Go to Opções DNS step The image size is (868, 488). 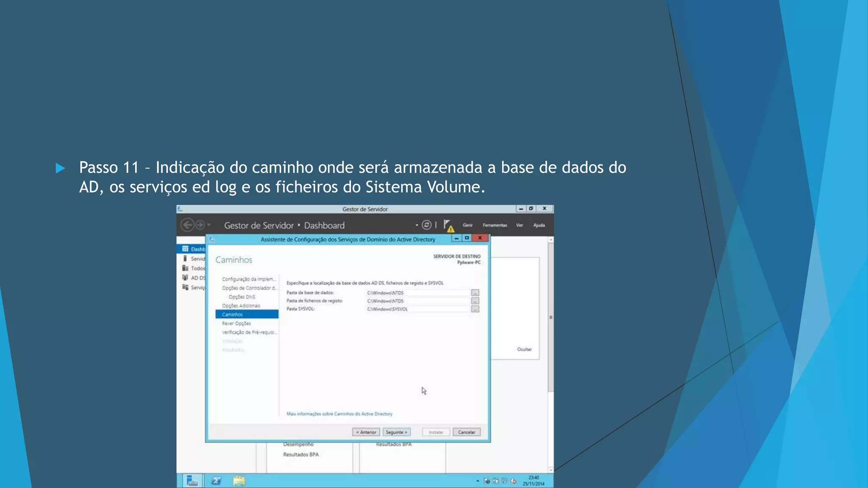[x=242, y=297]
